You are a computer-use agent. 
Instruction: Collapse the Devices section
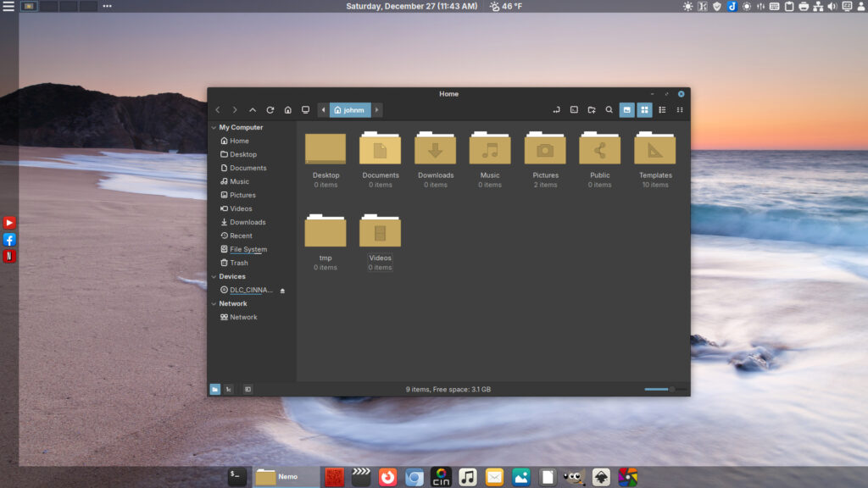[214, 277]
